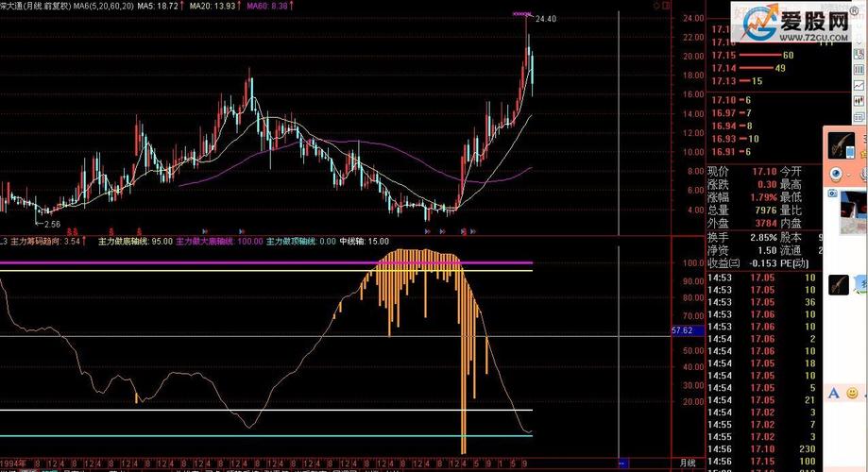Click the square window icon beside chart gear
The image size is (868, 472).
click(667, 6)
